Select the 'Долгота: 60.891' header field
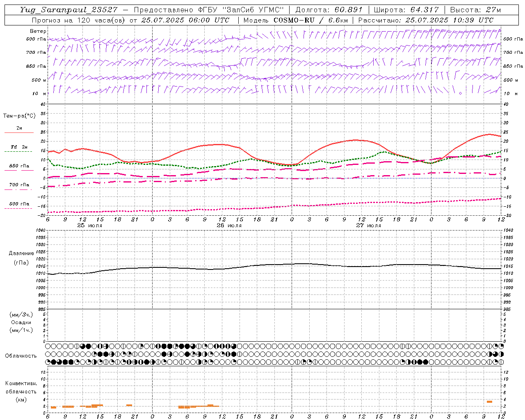 tap(329, 10)
